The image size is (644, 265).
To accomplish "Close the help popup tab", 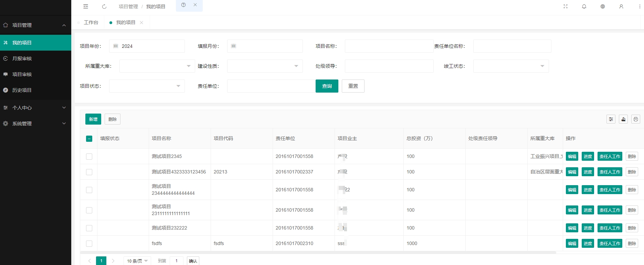I will pyautogui.click(x=195, y=5).
